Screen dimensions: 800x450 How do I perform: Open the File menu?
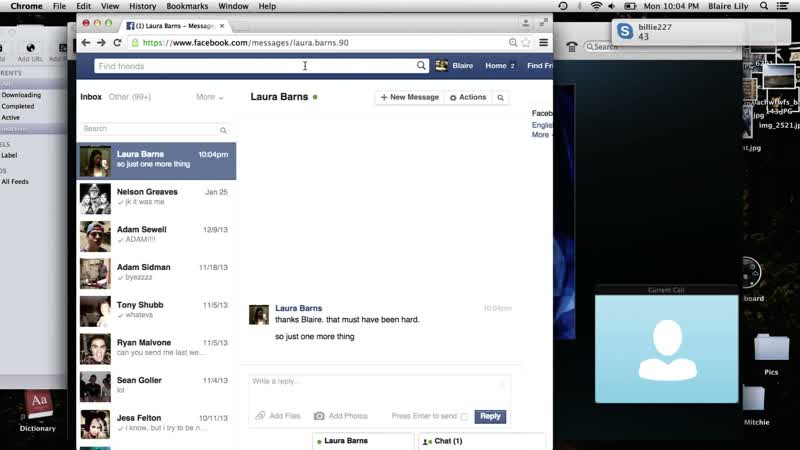(x=59, y=6)
